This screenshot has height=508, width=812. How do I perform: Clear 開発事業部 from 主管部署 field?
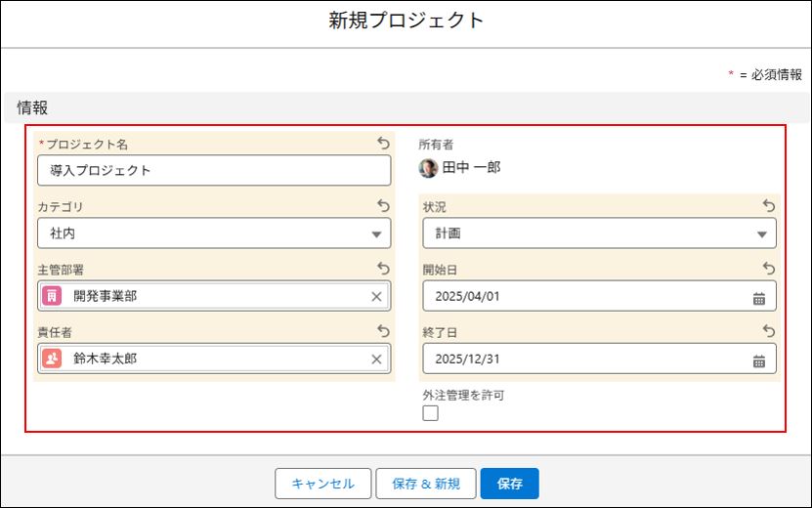376,296
